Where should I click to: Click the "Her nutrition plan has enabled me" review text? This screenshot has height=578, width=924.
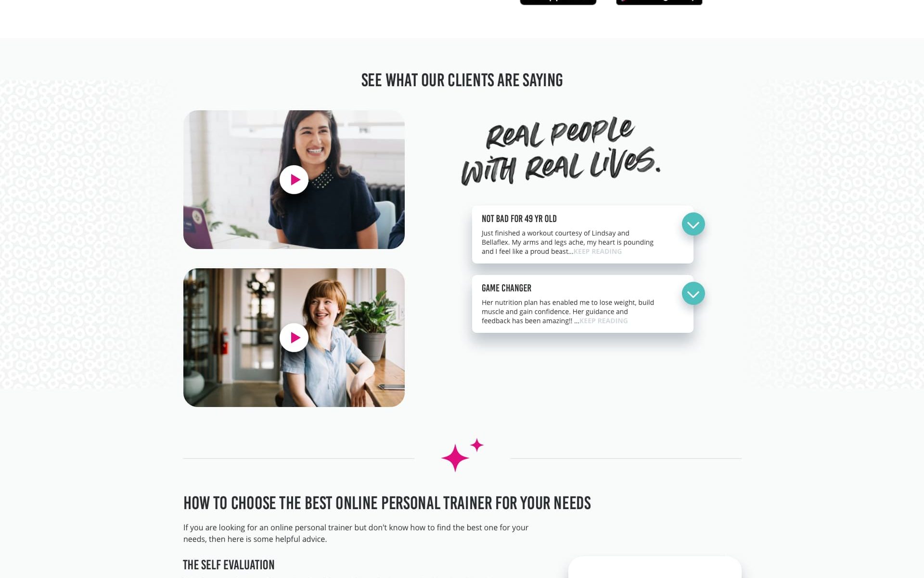point(568,312)
